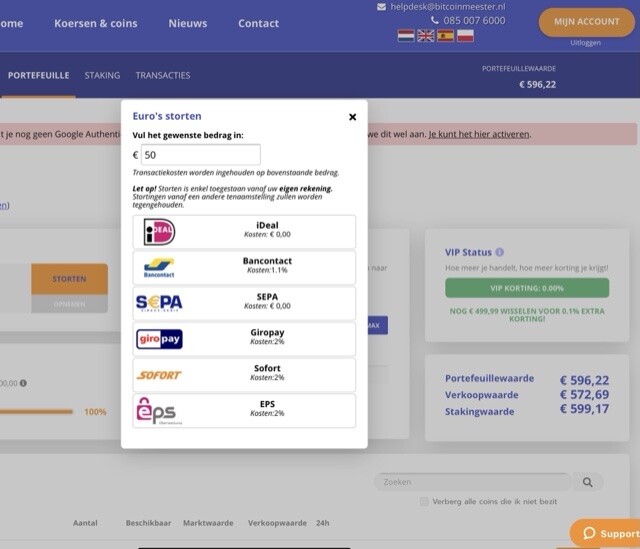Click the SEPA logo icon
Viewport: 640px width, 549px height.
(x=159, y=303)
